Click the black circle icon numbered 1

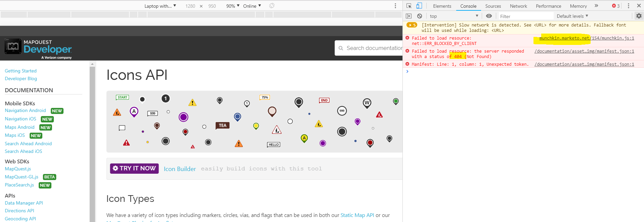[x=165, y=99]
